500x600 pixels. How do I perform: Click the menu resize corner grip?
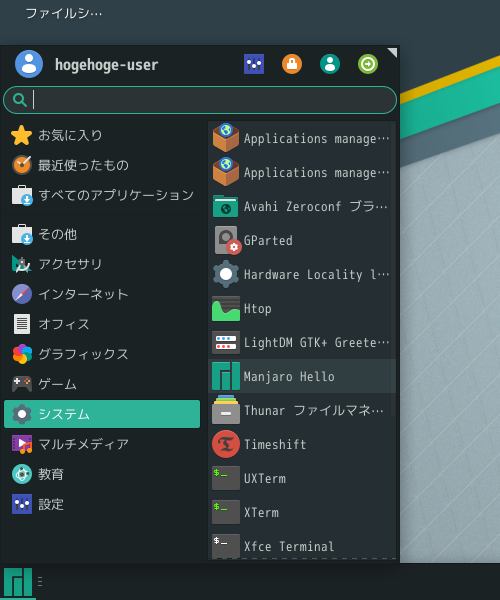tap(392, 52)
